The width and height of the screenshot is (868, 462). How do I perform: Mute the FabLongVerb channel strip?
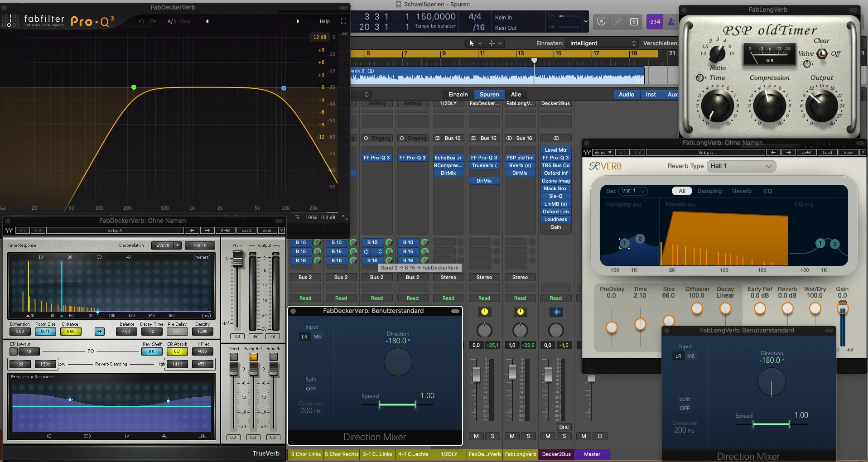512,436
